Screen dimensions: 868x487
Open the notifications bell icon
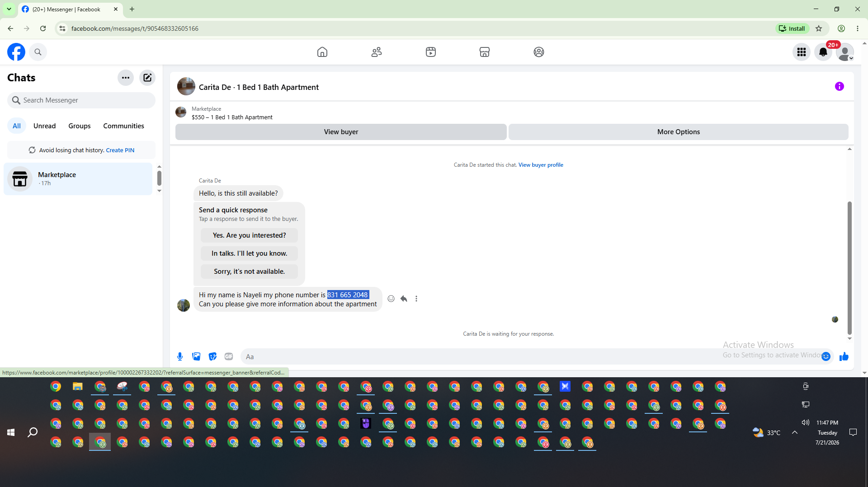pyautogui.click(x=823, y=52)
